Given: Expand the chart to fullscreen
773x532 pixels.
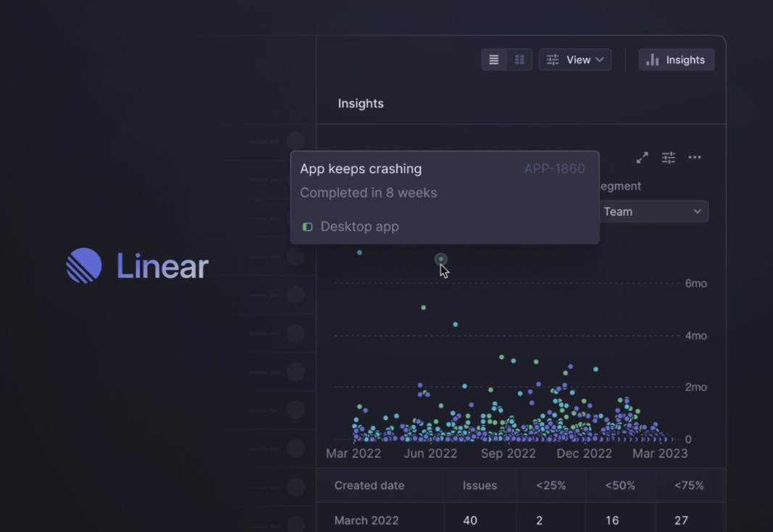Looking at the screenshot, I should [642, 158].
